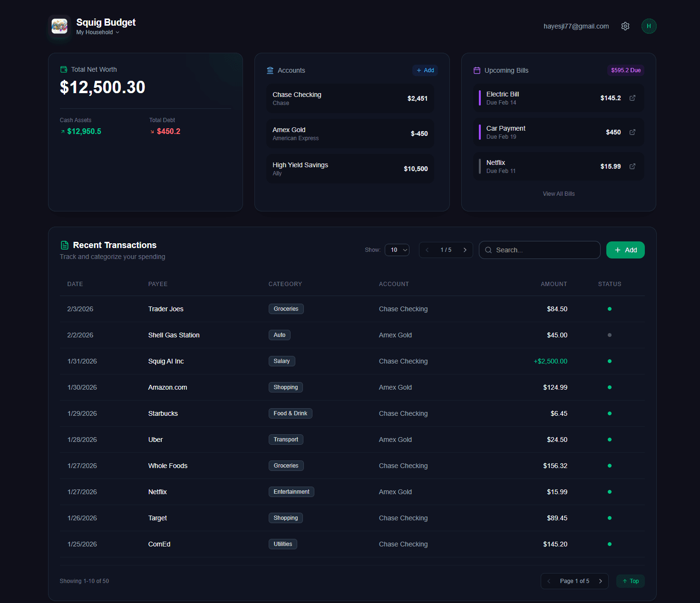Image resolution: width=700 pixels, height=603 pixels.
Task: Open the Show 10 rows dropdown
Action: pos(397,250)
